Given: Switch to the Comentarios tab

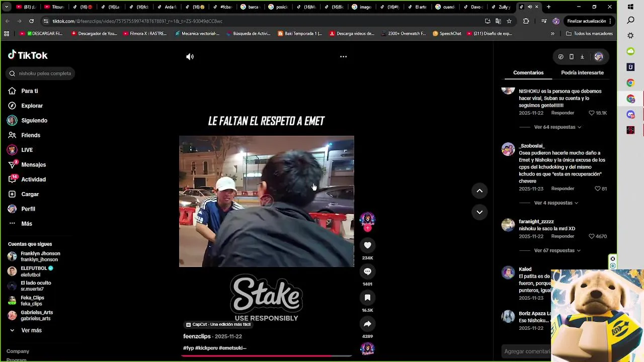Looking at the screenshot, I should point(528,73).
